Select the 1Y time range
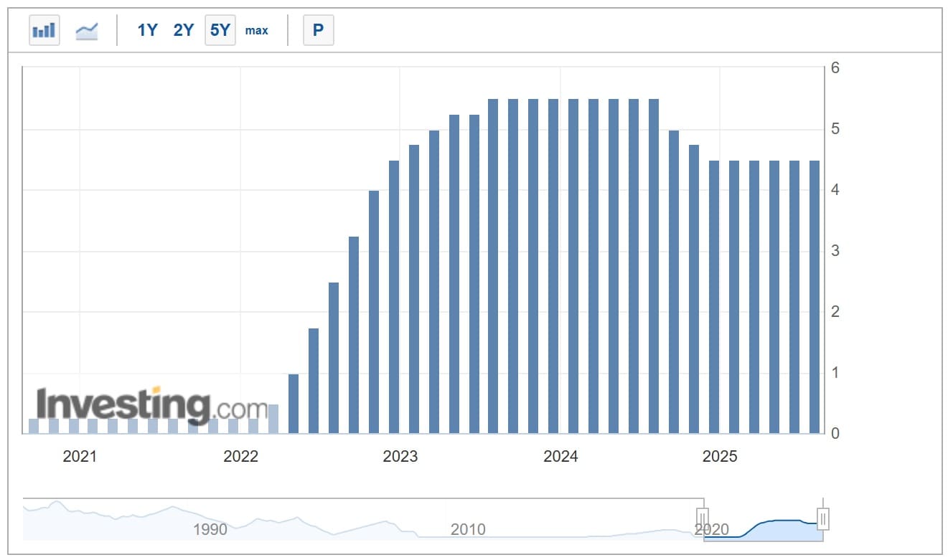Viewport: 948px width, 560px height. tap(147, 31)
